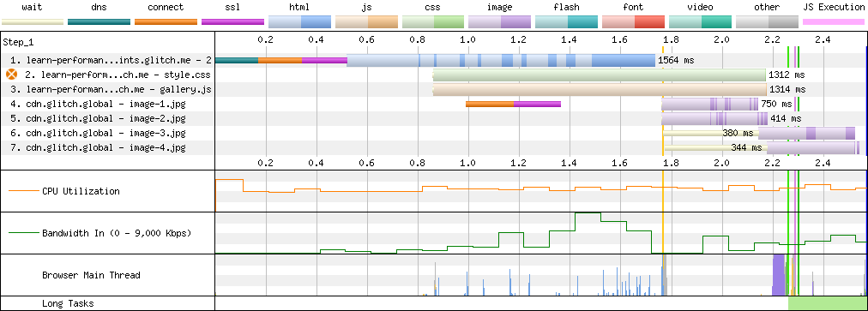Viewport: 868px width, 311px height.
Task: Select the connect legend color bar
Action: coord(166,21)
